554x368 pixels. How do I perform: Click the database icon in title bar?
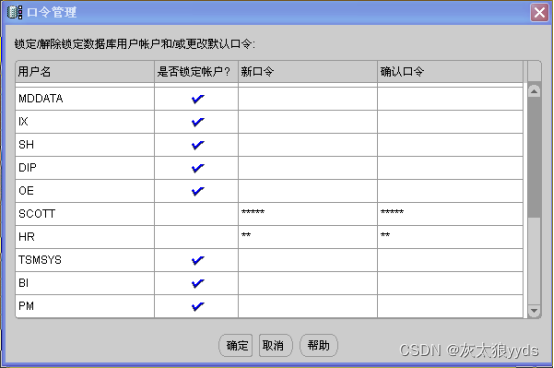click(x=14, y=12)
